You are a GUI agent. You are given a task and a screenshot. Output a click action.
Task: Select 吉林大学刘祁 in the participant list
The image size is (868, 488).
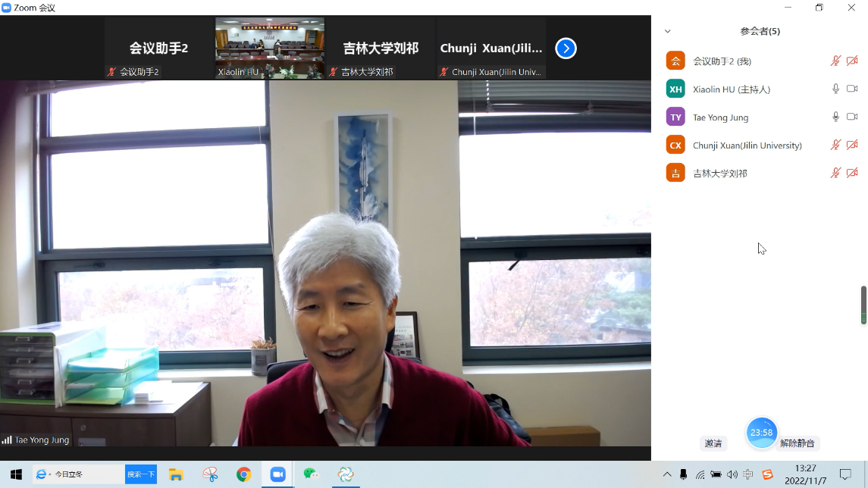[719, 173]
